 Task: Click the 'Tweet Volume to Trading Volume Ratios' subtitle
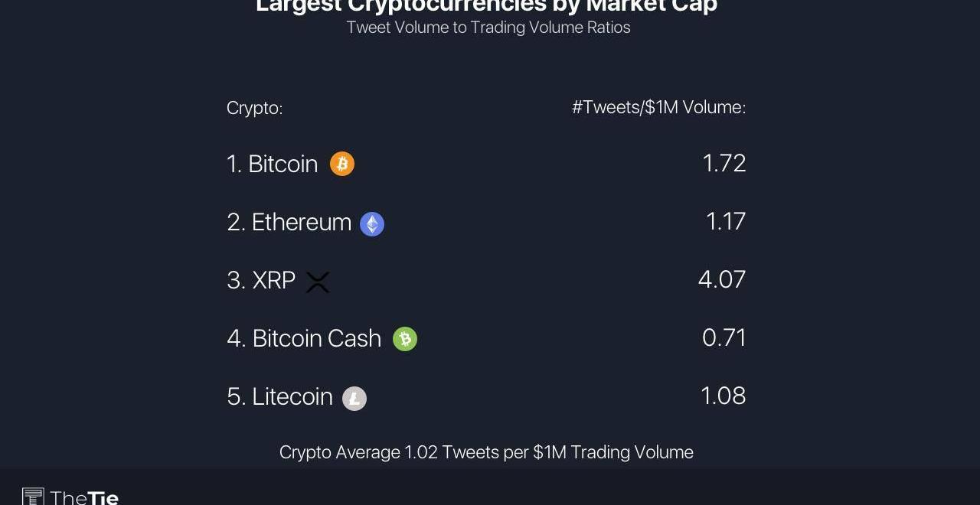click(x=488, y=28)
